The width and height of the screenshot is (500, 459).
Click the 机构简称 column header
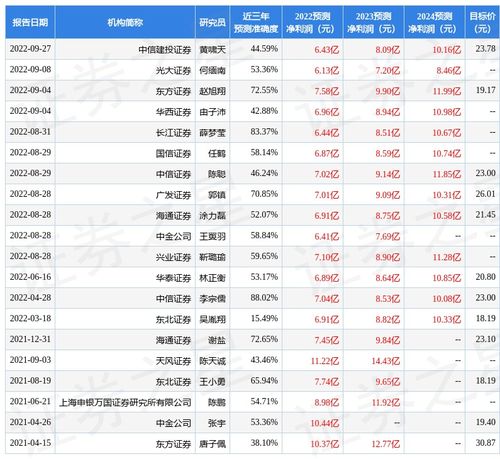pyautogui.click(x=125, y=22)
